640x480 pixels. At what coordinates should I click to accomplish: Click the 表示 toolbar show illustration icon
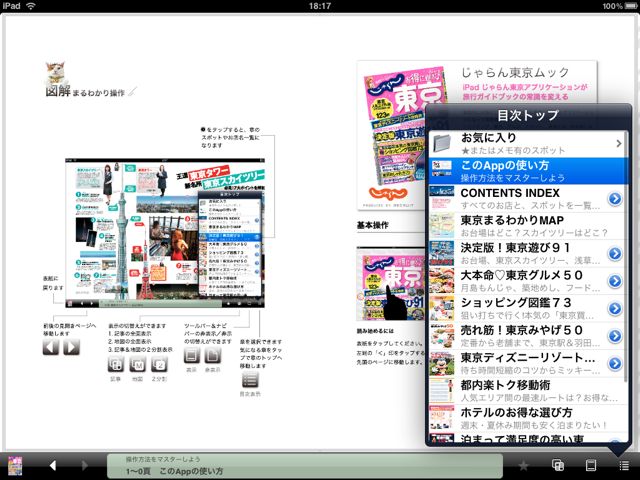coord(191,356)
